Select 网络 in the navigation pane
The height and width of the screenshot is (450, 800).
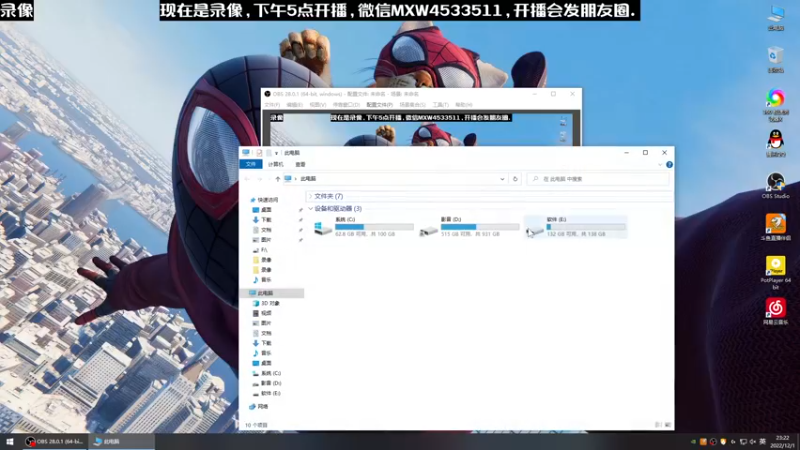coord(259,407)
